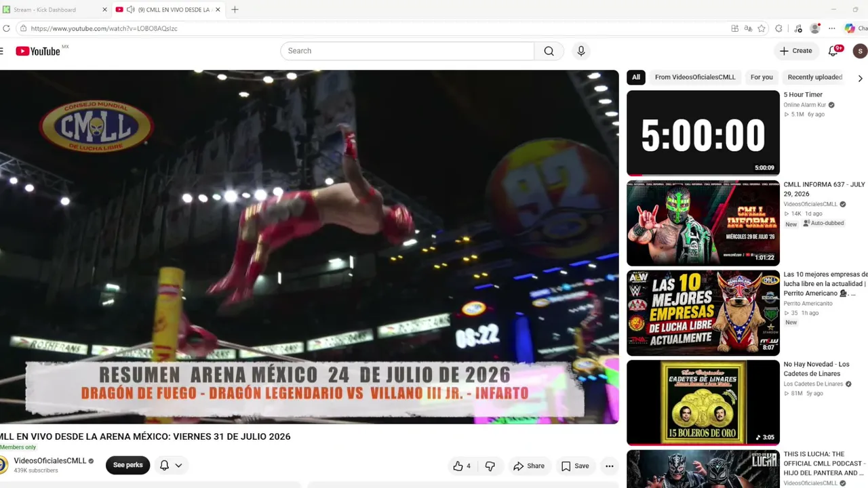Save video to playlist
868x488 pixels.
pyautogui.click(x=575, y=466)
